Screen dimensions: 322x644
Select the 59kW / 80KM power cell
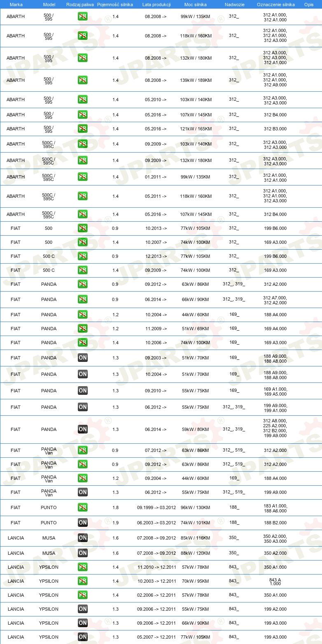point(196,429)
